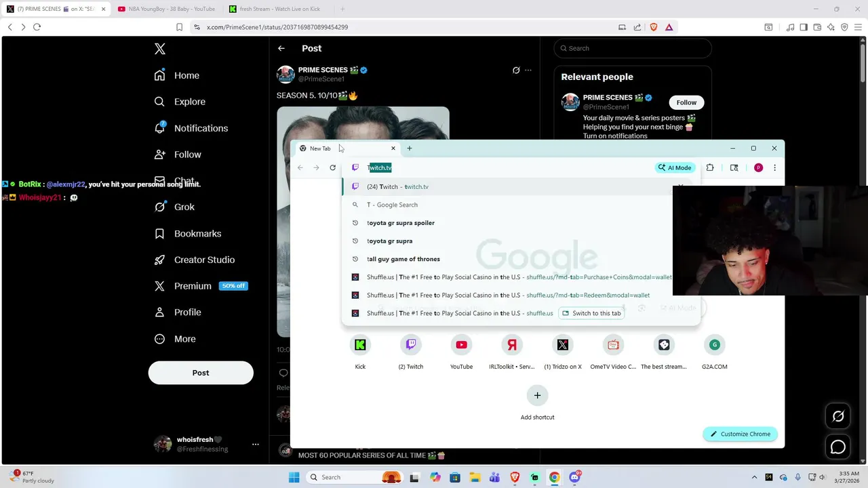Click the white Post button on X
The height and width of the screenshot is (488, 868).
point(201,373)
